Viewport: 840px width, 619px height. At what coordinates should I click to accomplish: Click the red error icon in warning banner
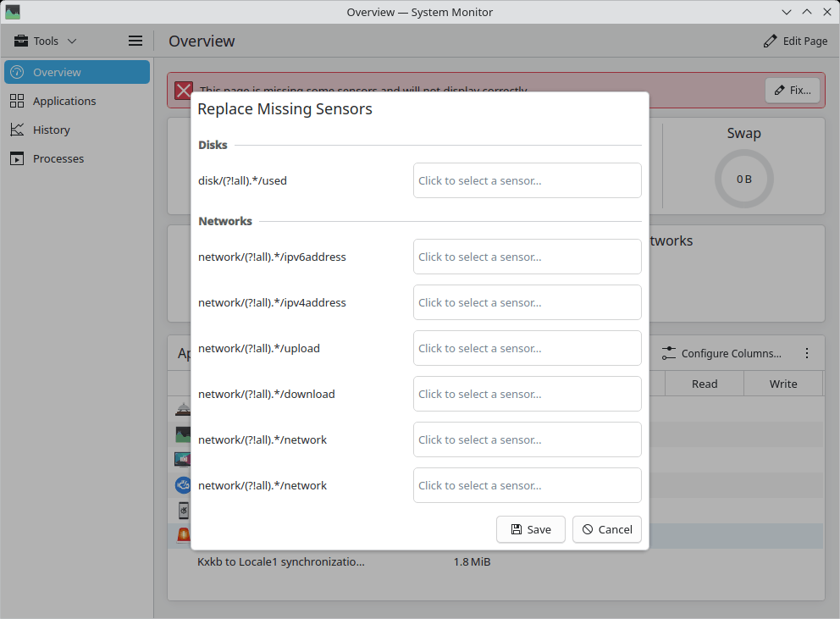184,91
